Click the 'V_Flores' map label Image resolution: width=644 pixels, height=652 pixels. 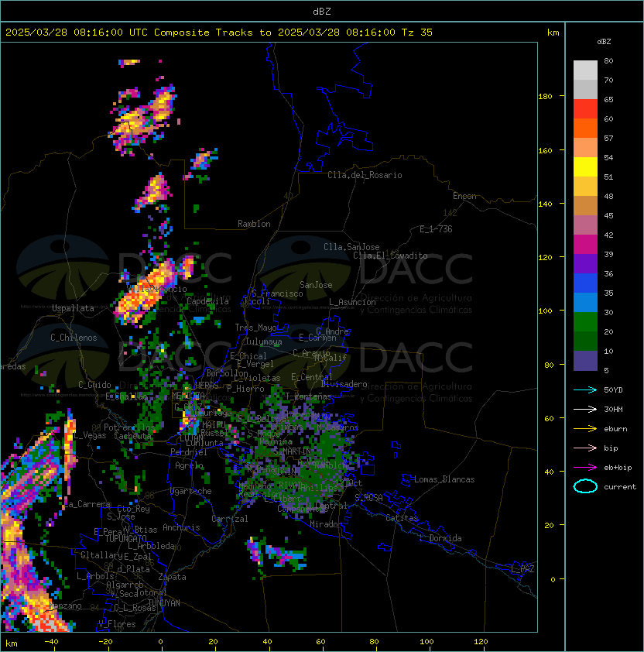(x=117, y=624)
